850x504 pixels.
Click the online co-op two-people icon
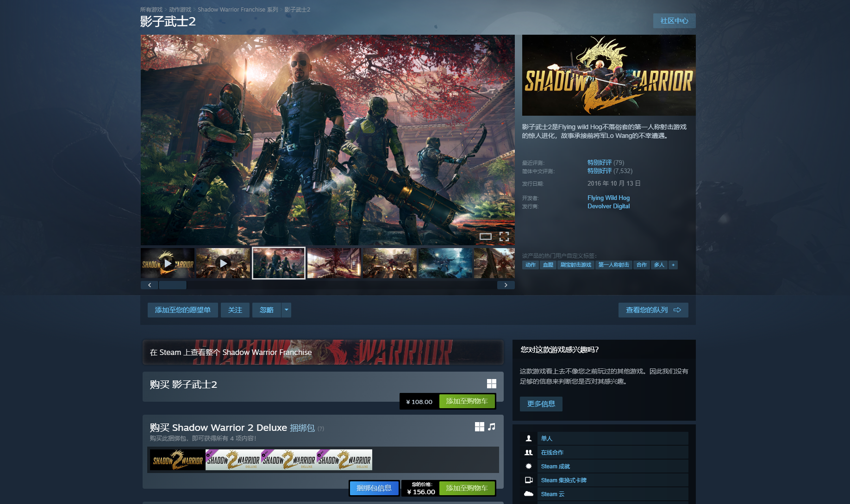click(529, 452)
